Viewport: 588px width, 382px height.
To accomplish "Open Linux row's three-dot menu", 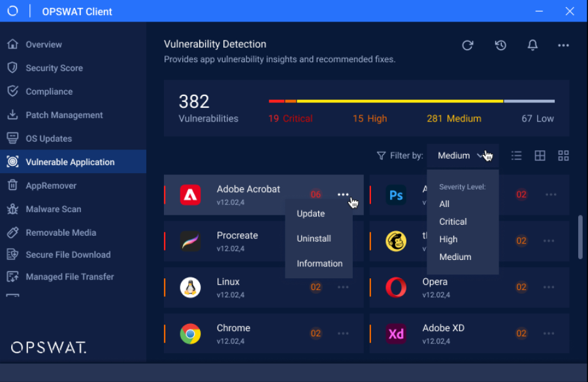I will pos(343,287).
